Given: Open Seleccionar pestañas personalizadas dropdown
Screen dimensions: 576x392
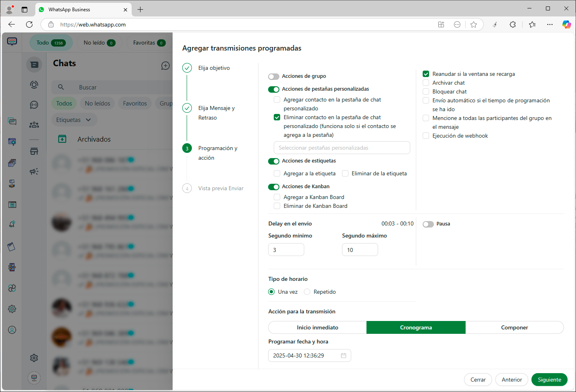Looking at the screenshot, I should [x=342, y=148].
